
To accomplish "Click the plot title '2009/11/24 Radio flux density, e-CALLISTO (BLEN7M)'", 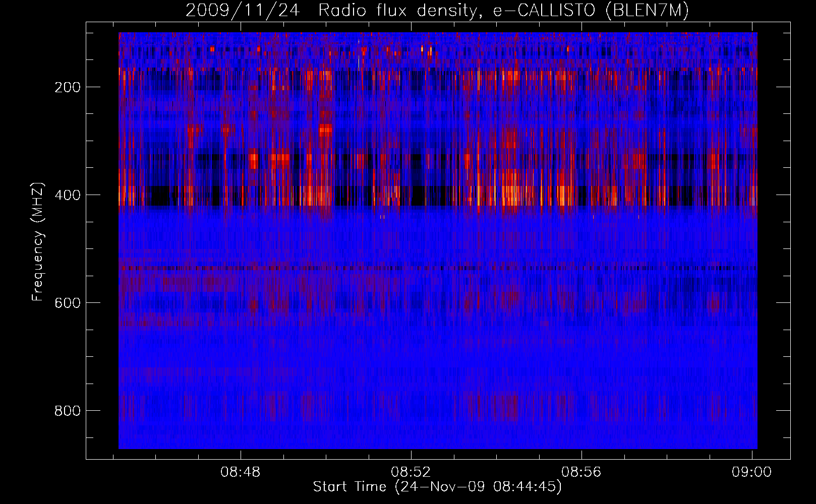I will click(x=437, y=11).
